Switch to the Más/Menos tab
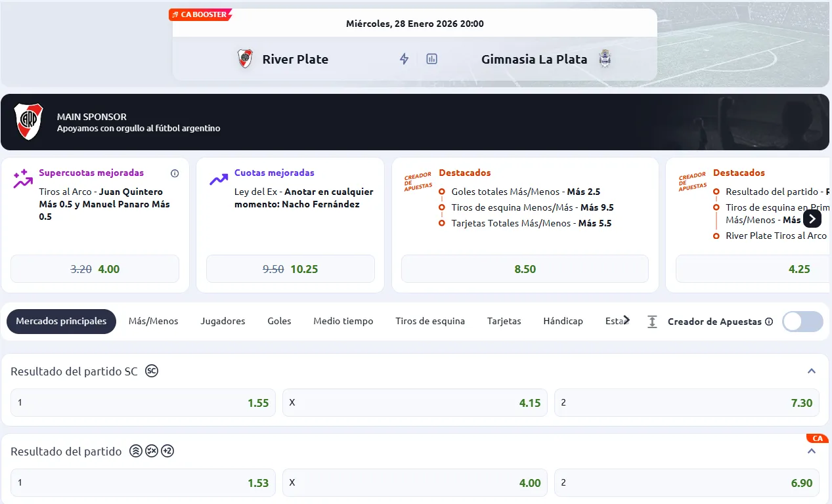Screen dimensions: 832x504 click(x=153, y=322)
